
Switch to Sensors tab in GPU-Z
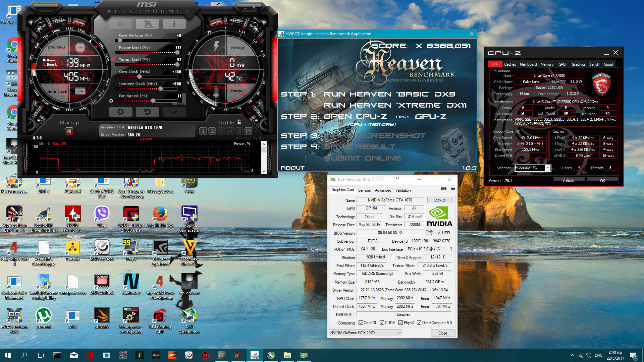click(364, 190)
